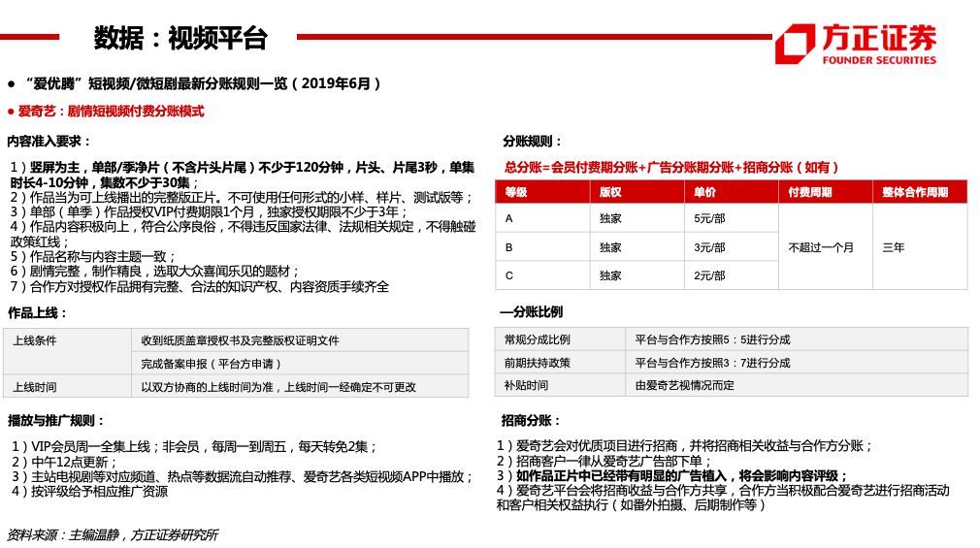Click requirement 7 about 知识产权
Screen dimensions: 980x548
199,286
